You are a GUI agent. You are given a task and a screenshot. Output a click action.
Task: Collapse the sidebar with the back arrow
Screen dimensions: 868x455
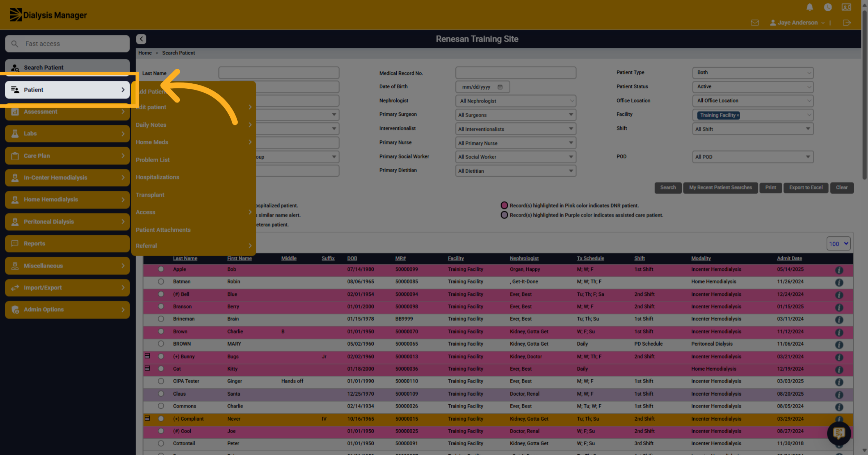[x=141, y=39]
